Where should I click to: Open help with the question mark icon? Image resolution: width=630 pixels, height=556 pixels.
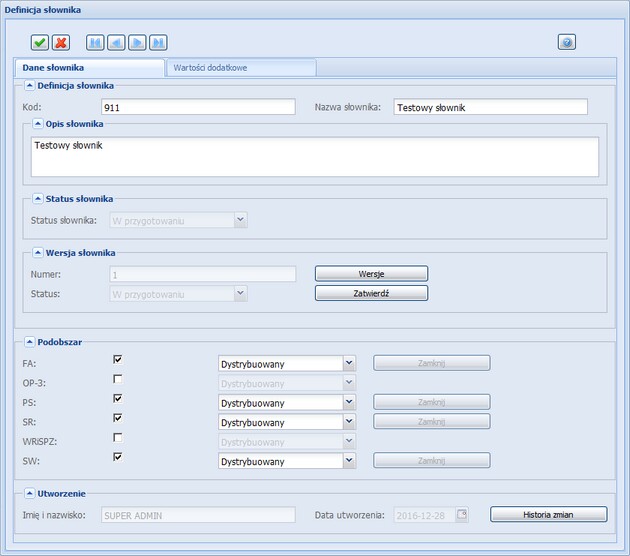(x=567, y=42)
